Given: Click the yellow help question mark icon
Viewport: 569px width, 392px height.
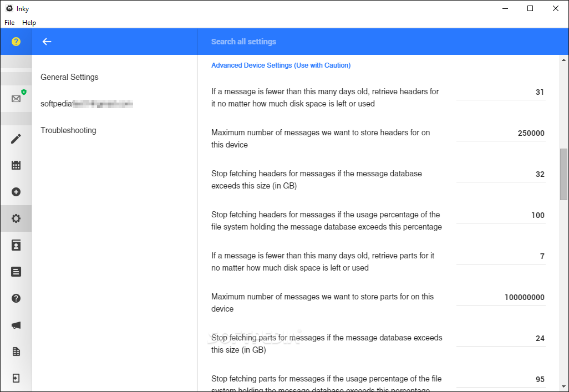Looking at the screenshot, I should point(16,42).
